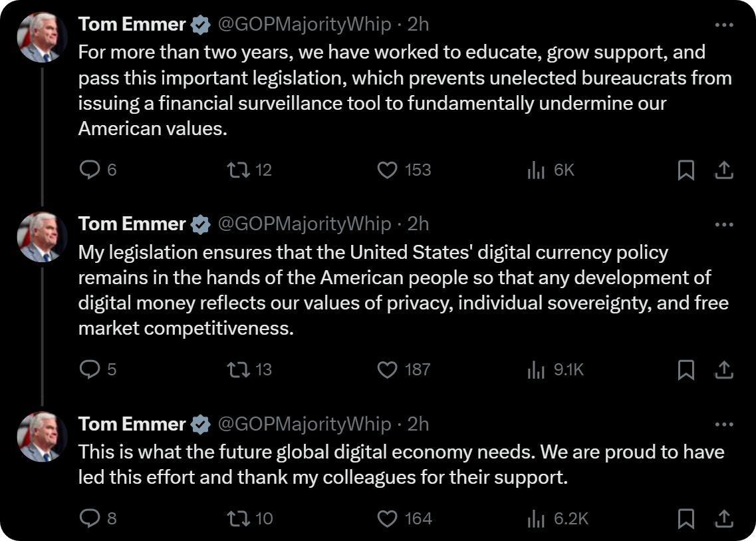Reply to the 'For more than two years' tweet
This screenshot has height=541, width=756.
pos(89,170)
